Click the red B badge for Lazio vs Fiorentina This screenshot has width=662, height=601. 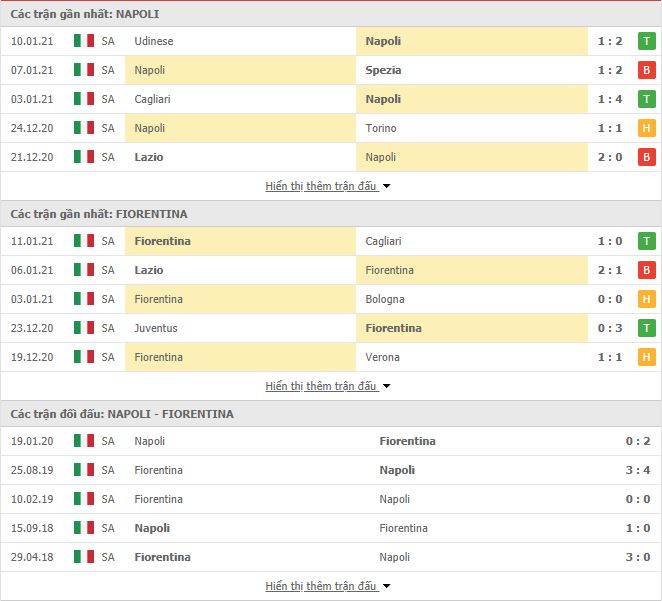(x=646, y=270)
